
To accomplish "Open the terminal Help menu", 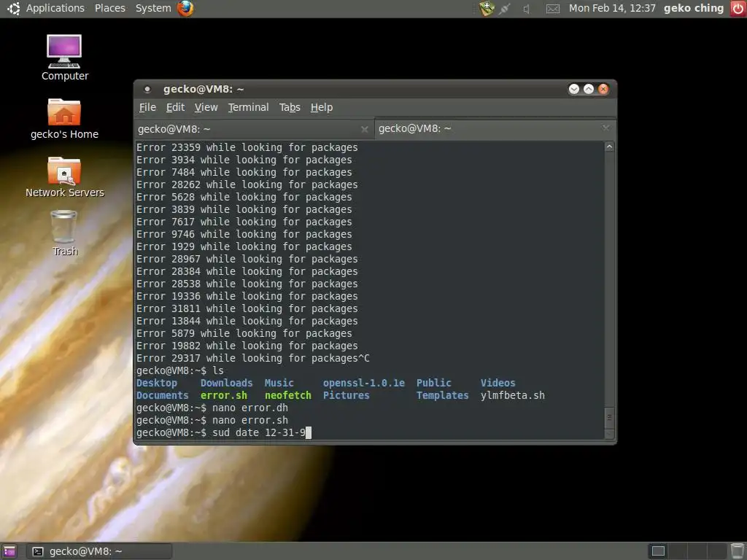I will (322, 107).
